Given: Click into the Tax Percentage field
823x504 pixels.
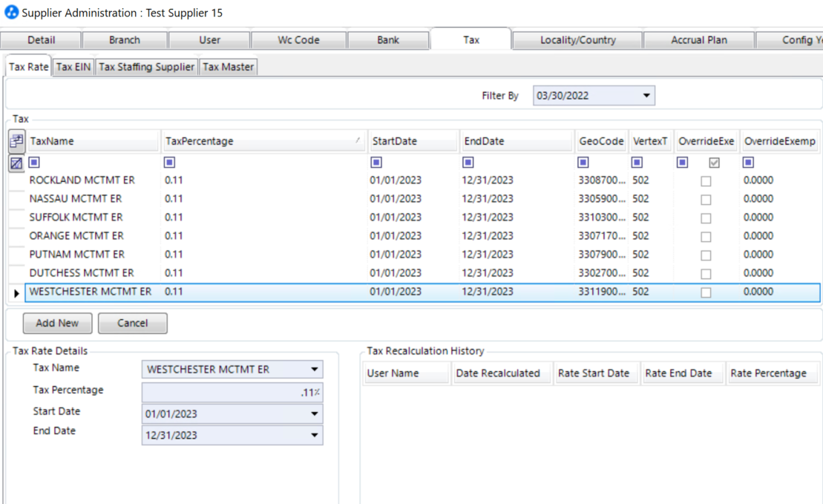Looking at the screenshot, I should (232, 392).
